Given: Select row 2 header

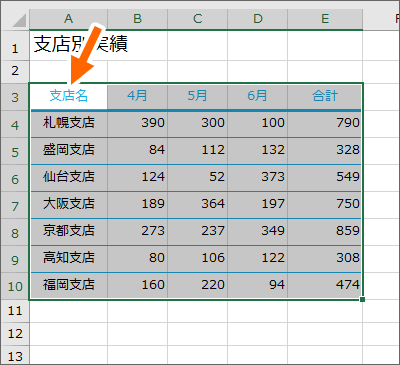Looking at the screenshot, I should (x=15, y=71).
